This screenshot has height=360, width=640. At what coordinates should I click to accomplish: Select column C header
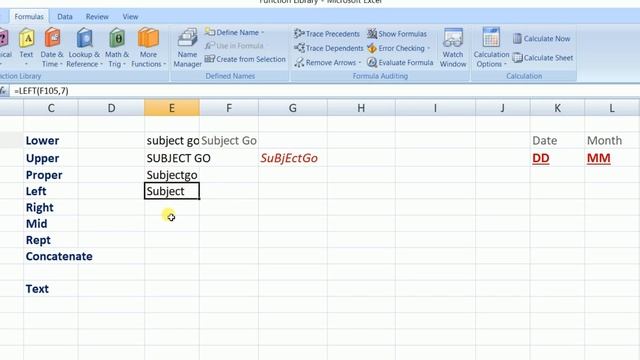[x=51, y=108]
